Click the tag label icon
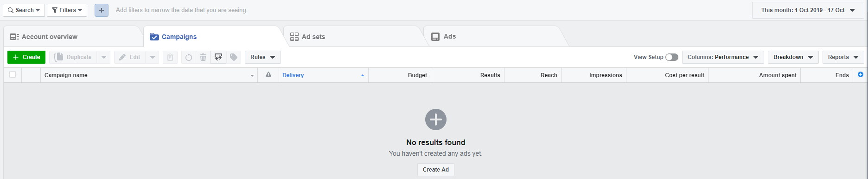Image resolution: width=868 pixels, height=179 pixels. point(234,57)
